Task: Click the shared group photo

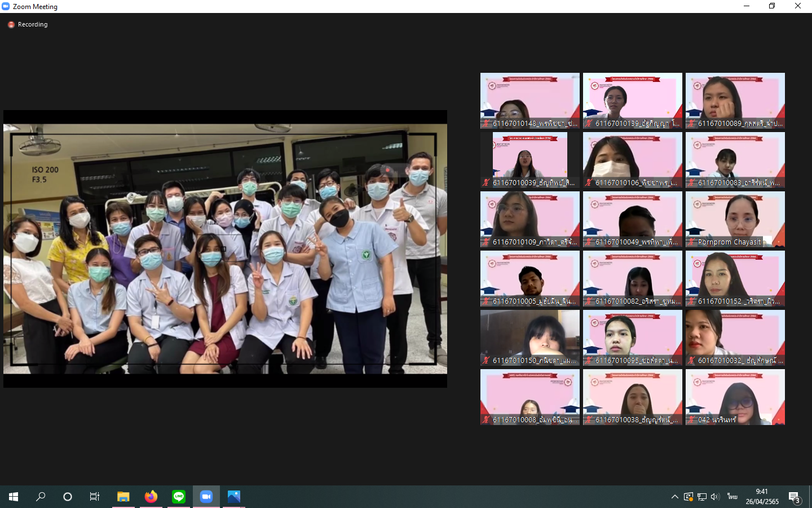Action: point(225,248)
